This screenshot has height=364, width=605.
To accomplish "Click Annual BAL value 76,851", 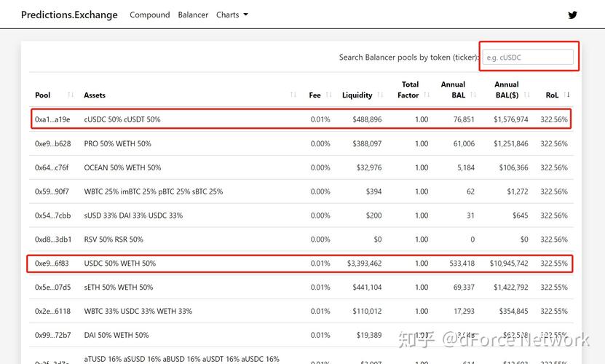I will [464, 119].
